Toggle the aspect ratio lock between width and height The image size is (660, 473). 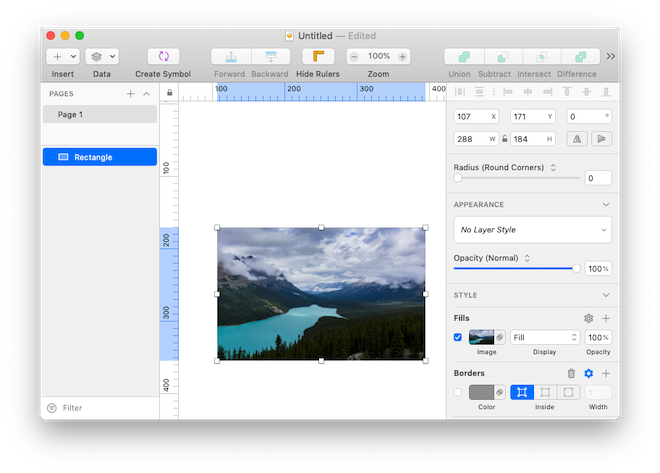tap(504, 139)
